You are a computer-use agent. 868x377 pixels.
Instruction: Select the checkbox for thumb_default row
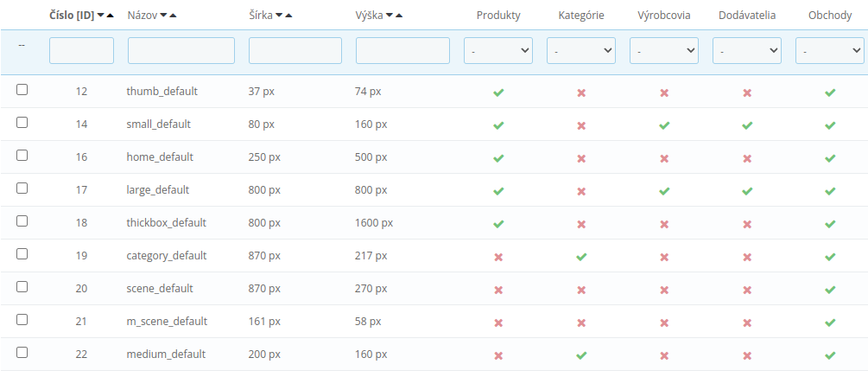pos(22,90)
